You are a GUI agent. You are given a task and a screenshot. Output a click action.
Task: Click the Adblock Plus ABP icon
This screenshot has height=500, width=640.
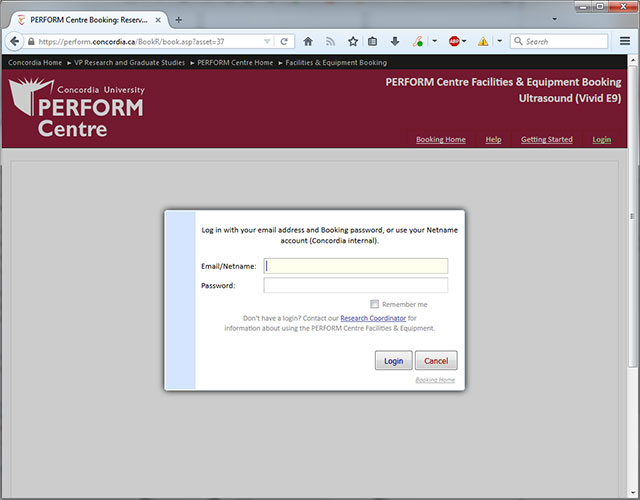(x=454, y=42)
